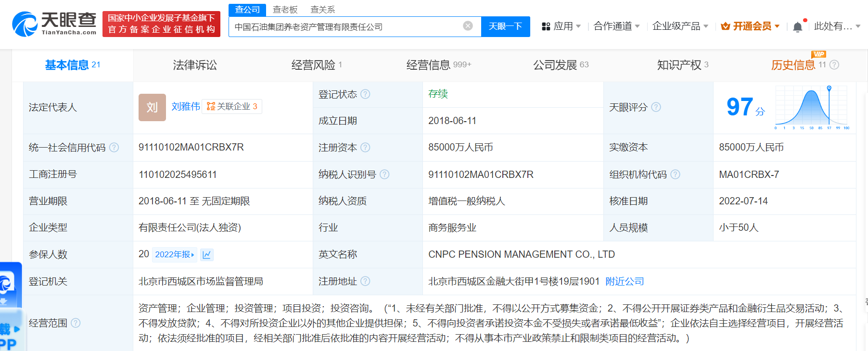The width and height of the screenshot is (868, 351).
Task: Open the 基本信息 tab
Action: (73, 65)
